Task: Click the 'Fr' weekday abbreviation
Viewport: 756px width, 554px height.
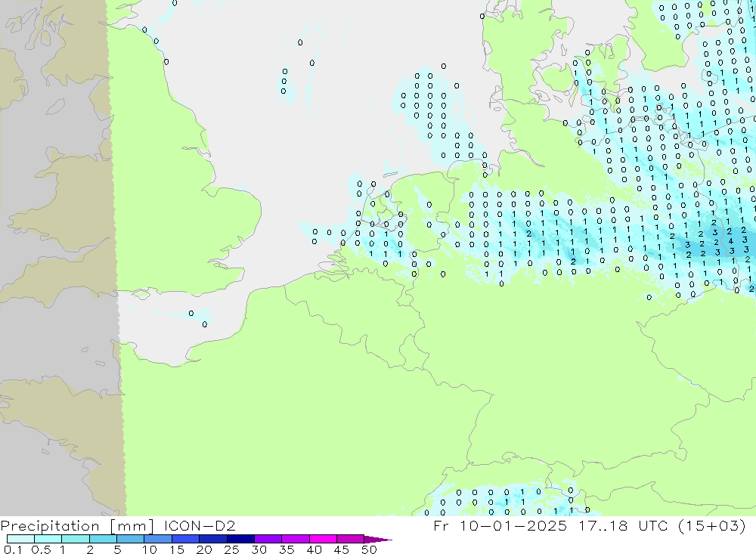Action: (x=441, y=525)
